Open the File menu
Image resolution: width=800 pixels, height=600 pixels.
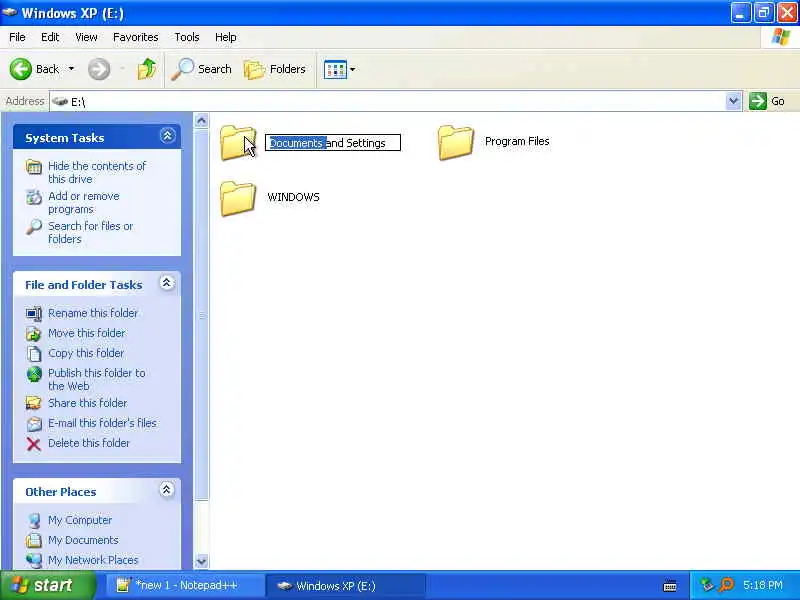[17, 37]
